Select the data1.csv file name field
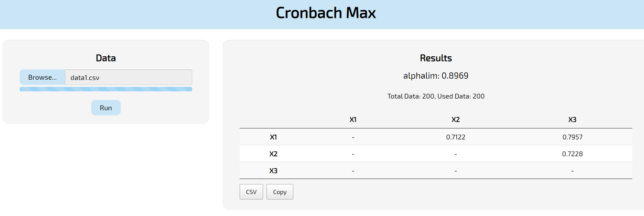The width and height of the screenshot is (644, 216). [129, 77]
